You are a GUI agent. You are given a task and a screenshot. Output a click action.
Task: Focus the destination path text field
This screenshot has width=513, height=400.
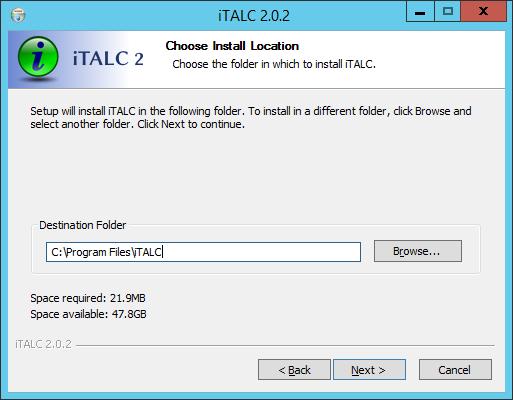pos(203,252)
